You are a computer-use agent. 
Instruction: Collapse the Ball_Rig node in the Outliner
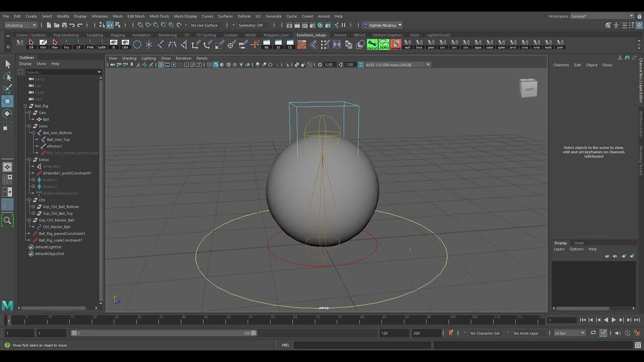click(x=24, y=106)
